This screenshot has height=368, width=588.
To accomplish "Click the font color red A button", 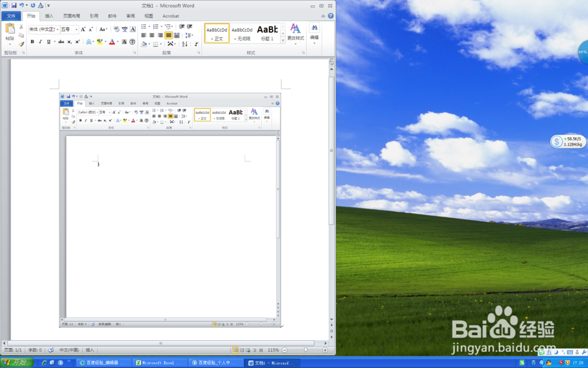I will [x=112, y=42].
